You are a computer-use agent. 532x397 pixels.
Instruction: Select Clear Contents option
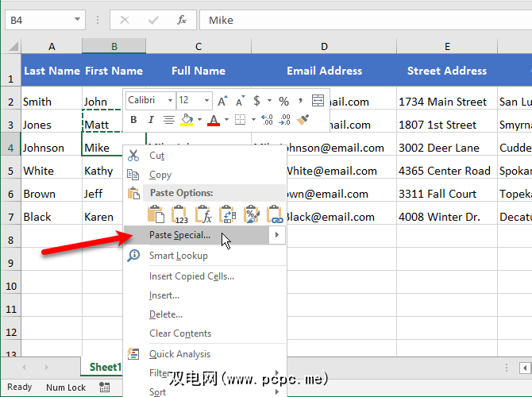tap(205, 333)
